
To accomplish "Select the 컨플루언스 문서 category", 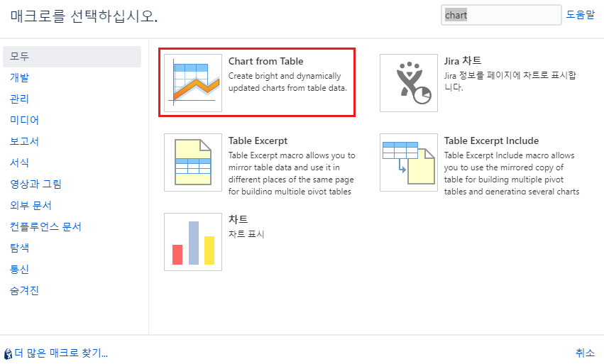I will click(x=46, y=226).
